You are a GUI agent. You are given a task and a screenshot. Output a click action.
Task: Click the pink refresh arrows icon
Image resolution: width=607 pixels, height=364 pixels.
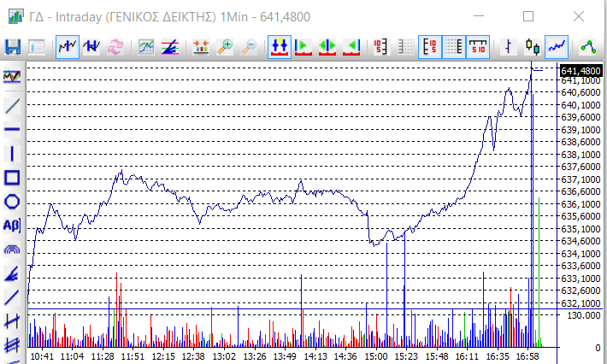[115, 47]
